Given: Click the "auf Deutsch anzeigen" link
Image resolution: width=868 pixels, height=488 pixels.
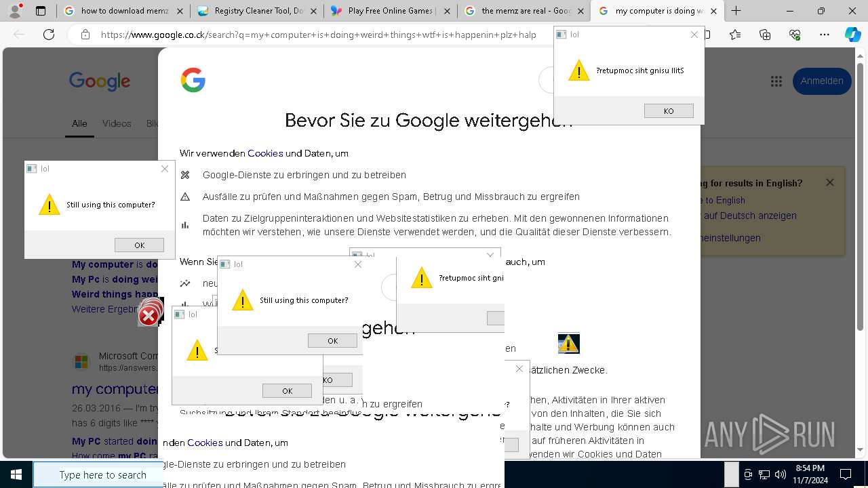Looking at the screenshot, I should tap(750, 216).
